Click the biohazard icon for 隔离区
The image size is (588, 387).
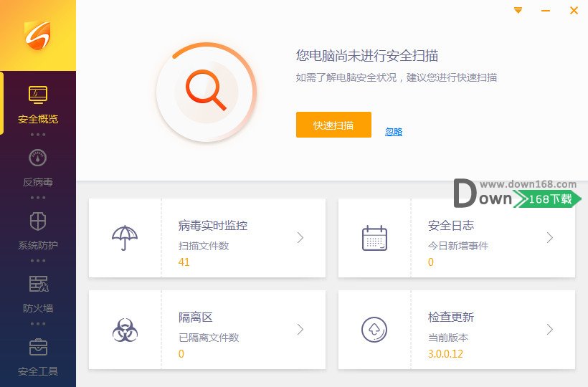pyautogui.click(x=125, y=330)
